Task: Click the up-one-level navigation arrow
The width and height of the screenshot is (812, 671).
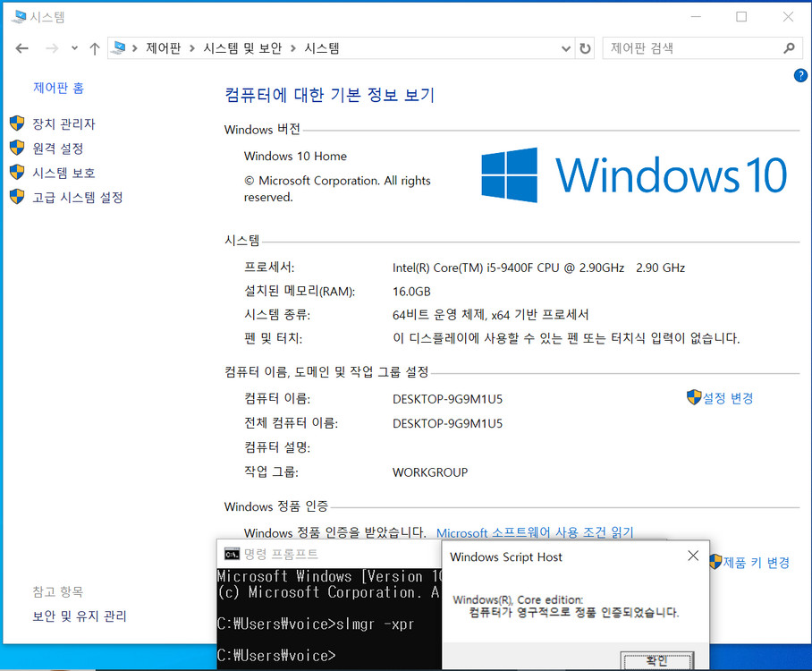Action: tap(95, 48)
